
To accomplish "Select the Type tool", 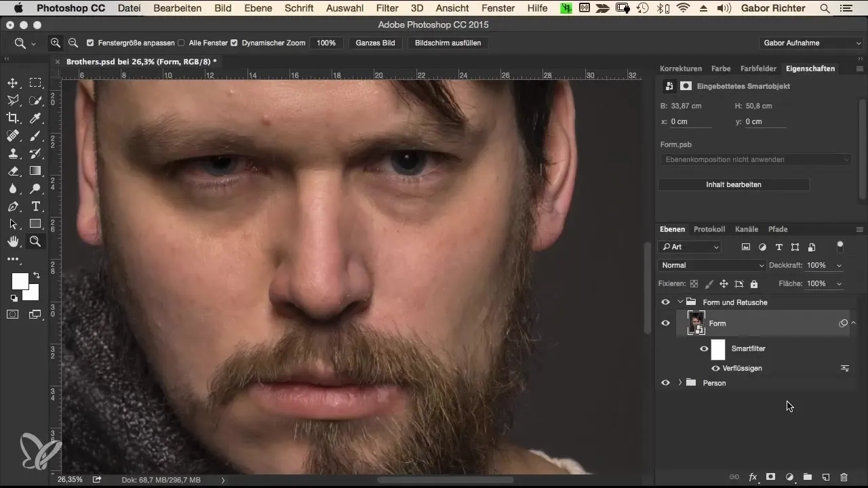I will pyautogui.click(x=35, y=206).
